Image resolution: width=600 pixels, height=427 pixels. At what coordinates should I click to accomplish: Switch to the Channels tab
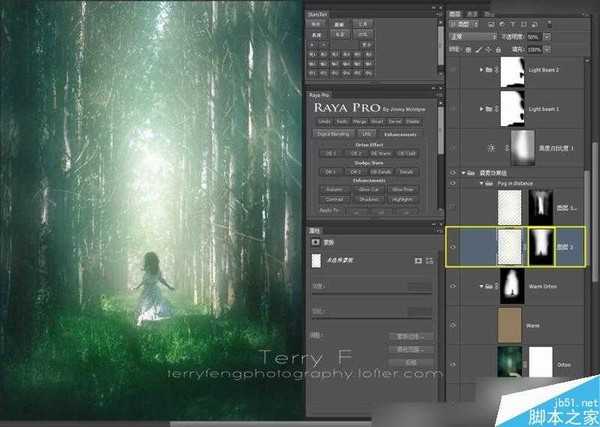[472, 14]
